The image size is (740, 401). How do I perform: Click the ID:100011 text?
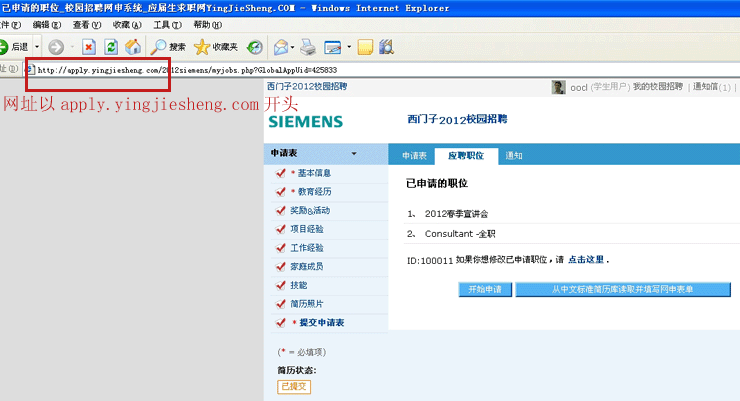click(x=430, y=260)
